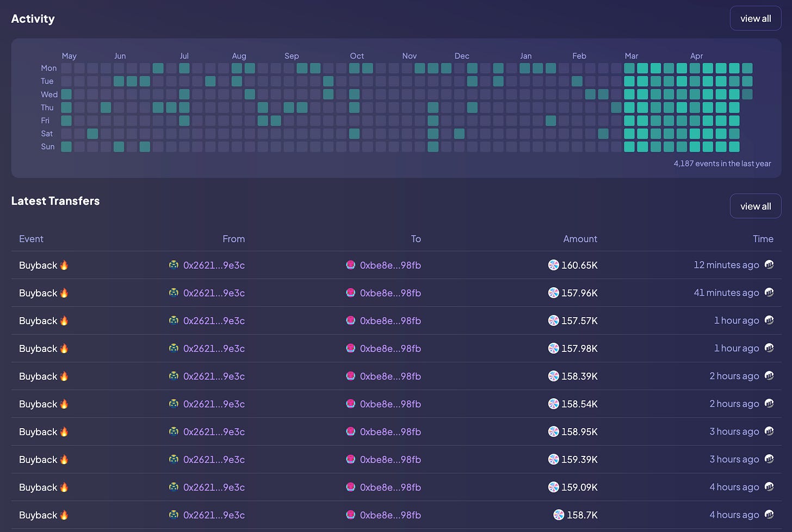Screen dimensions: 792x532
Task: Click the Amount column header
Action: coord(580,239)
